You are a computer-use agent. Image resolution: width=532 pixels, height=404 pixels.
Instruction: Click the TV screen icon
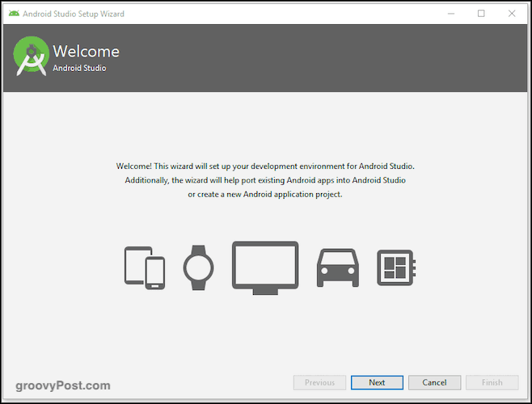click(x=265, y=267)
